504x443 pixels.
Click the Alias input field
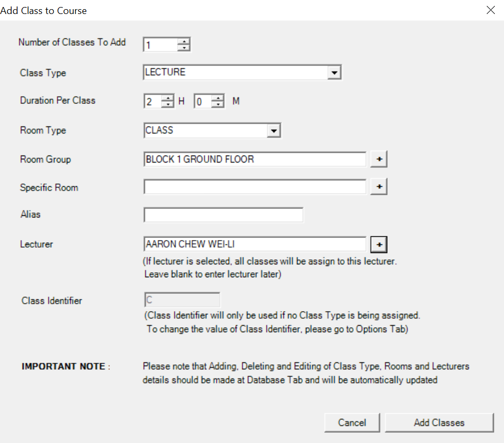[x=223, y=215]
